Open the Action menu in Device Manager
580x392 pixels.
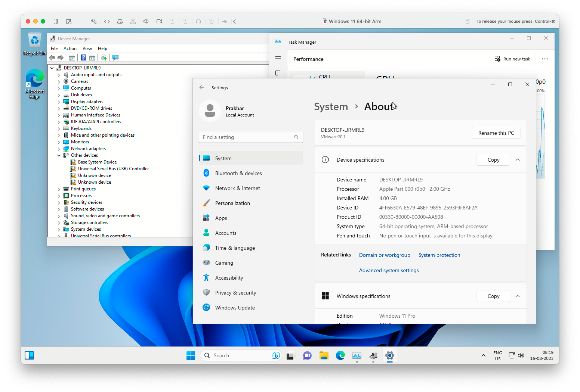[x=70, y=49]
